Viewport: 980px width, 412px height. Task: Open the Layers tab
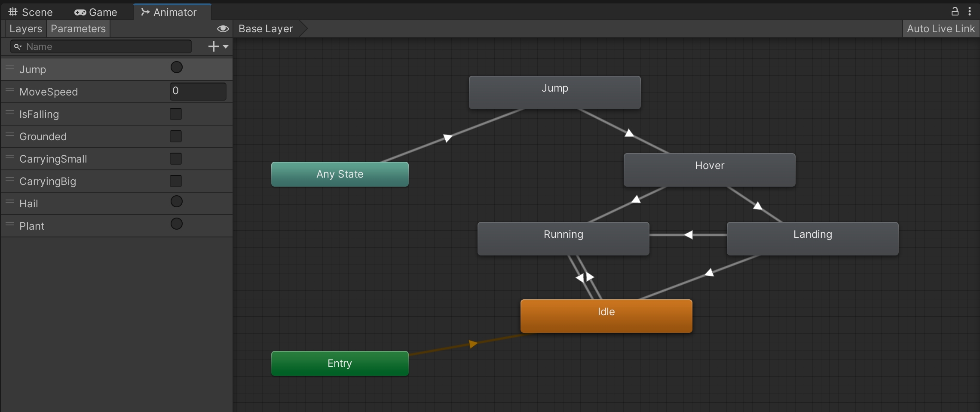(x=25, y=29)
